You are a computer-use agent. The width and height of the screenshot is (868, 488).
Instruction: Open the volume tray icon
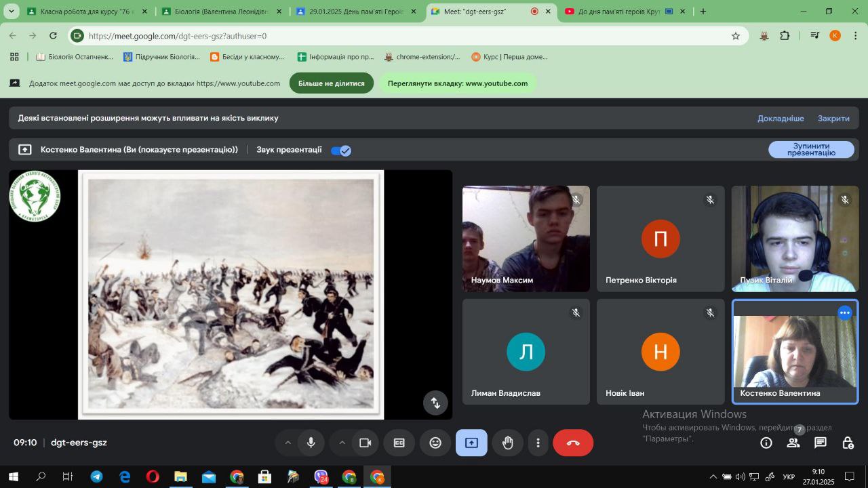point(740,477)
